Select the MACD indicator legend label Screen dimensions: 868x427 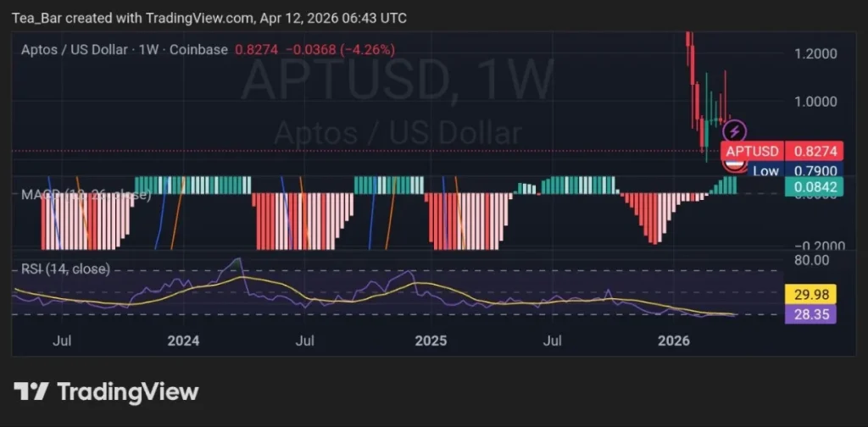pyautogui.click(x=86, y=195)
